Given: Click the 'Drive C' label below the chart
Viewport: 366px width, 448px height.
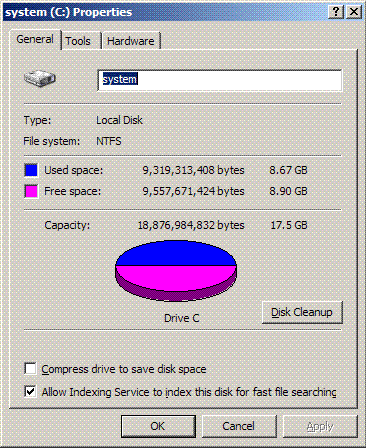Looking at the screenshot, I should (182, 318).
